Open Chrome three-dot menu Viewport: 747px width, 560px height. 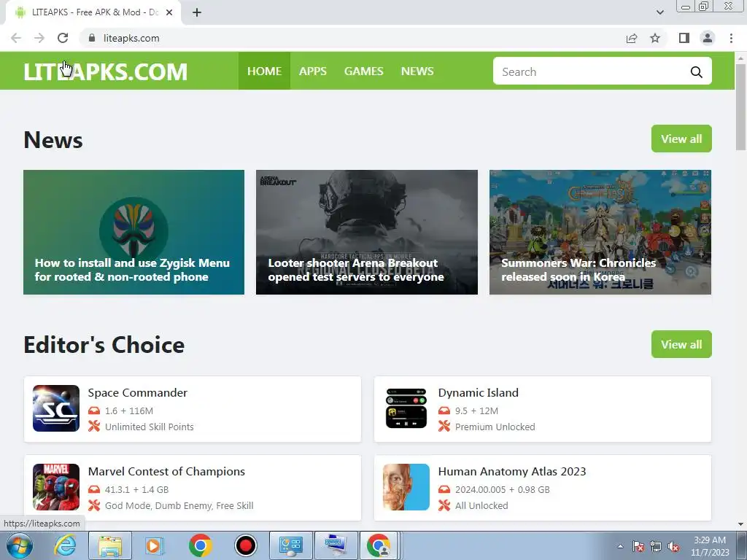731,38
